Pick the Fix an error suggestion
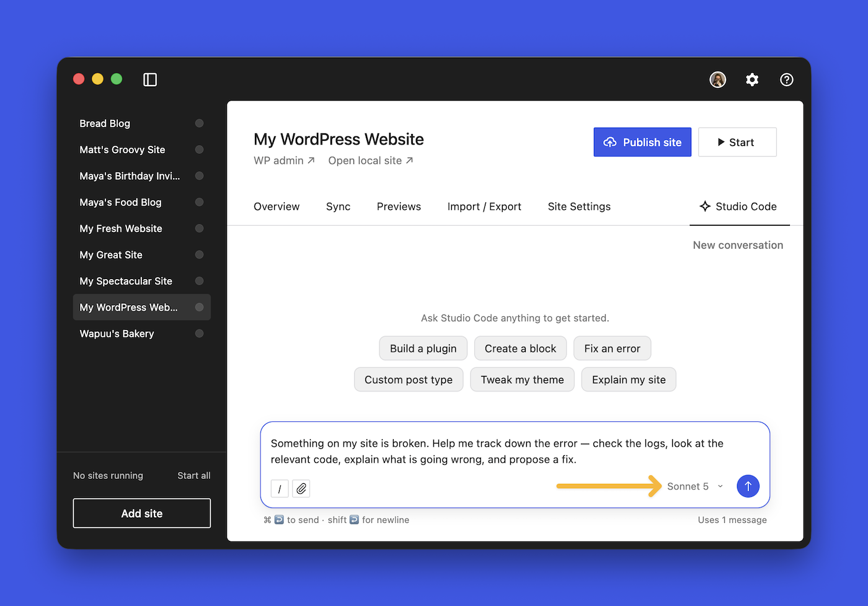 [612, 349]
